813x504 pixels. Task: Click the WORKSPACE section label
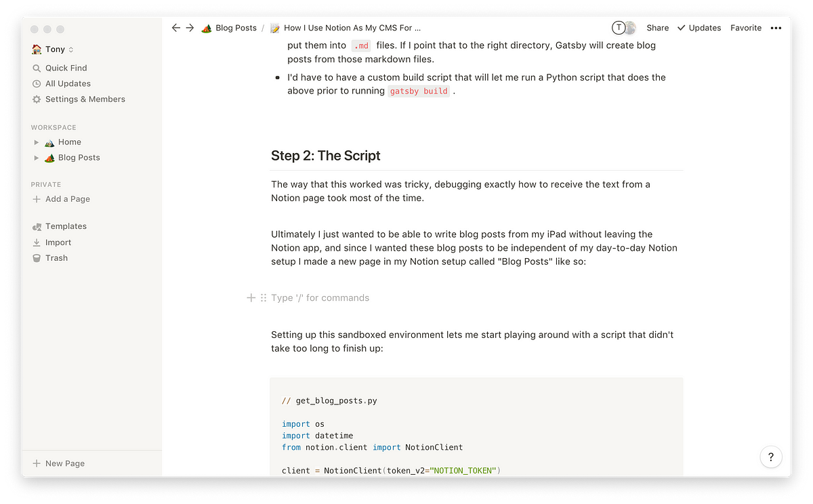[x=54, y=127]
